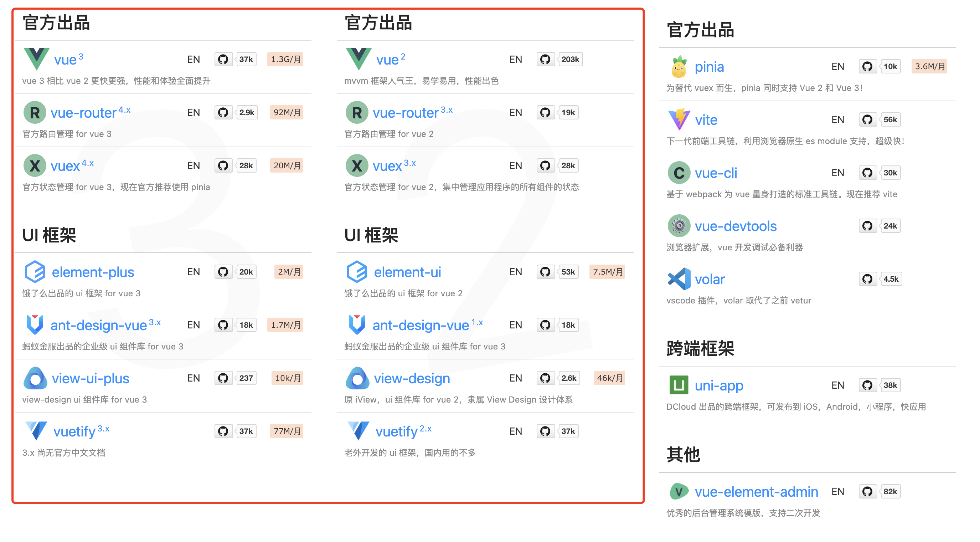Click the 56k stars count
Viewport: 980px width, 542px height.
click(890, 119)
